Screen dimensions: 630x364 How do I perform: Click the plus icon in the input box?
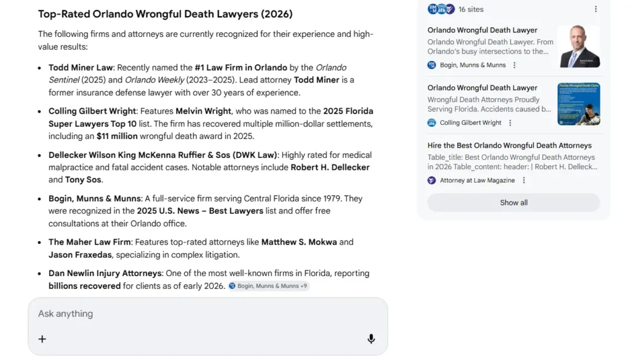[42, 339]
